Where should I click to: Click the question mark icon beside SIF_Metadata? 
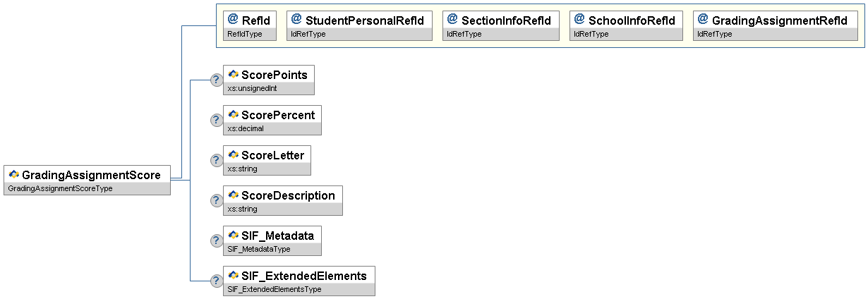point(217,240)
